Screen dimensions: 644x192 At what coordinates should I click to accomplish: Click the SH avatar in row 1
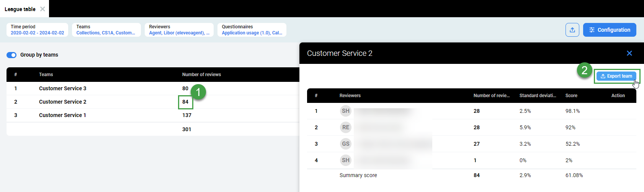(345, 111)
